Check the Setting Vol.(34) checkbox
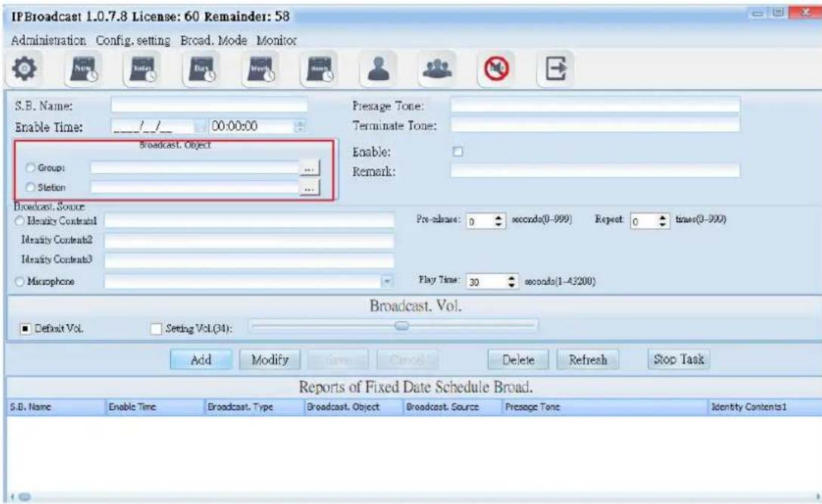Screen dimensions: 822x504 [x=156, y=329]
